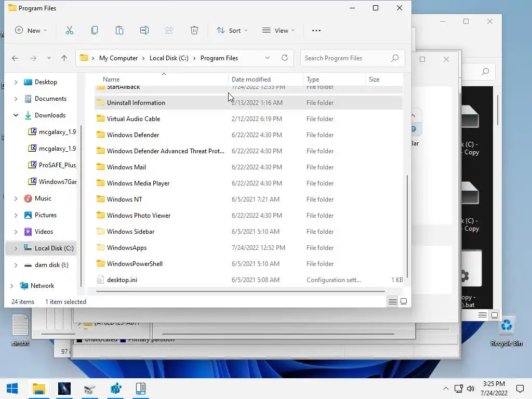Click Local Disk (C:) breadcrumb
Screen dimensions: 532x399
click(169, 58)
